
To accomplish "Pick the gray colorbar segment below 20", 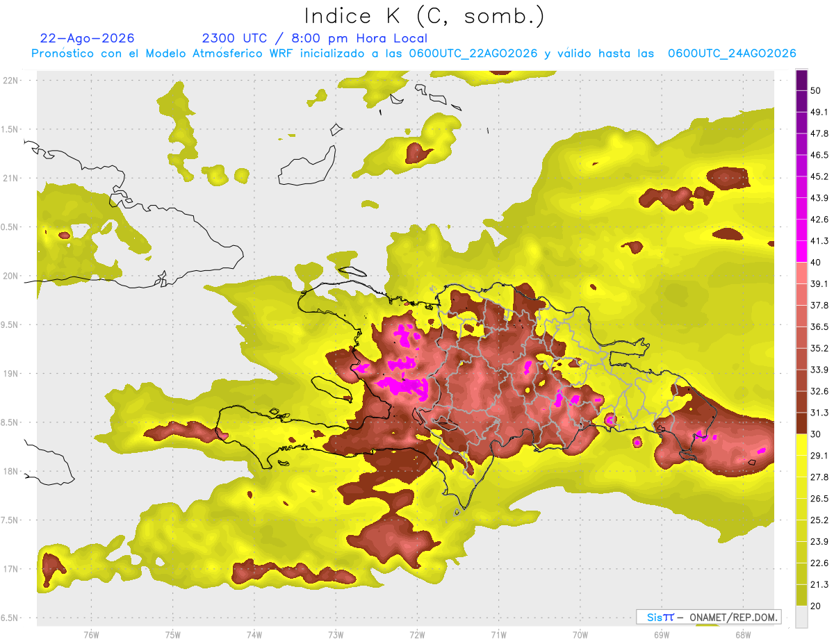I will point(802,616).
